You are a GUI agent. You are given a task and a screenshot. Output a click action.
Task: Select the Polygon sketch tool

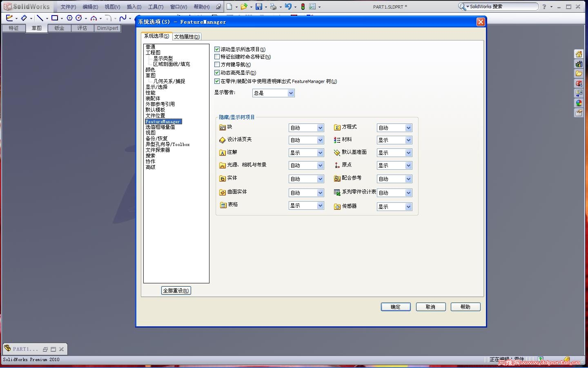point(69,18)
